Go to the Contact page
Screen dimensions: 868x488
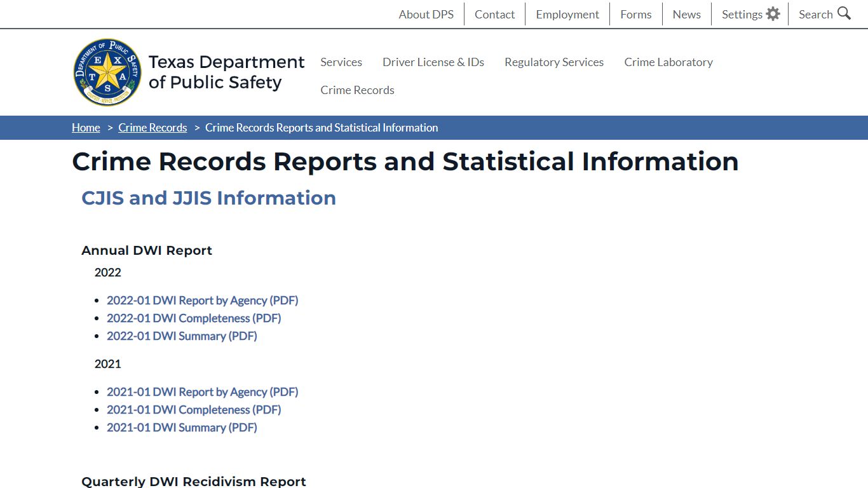tap(494, 14)
